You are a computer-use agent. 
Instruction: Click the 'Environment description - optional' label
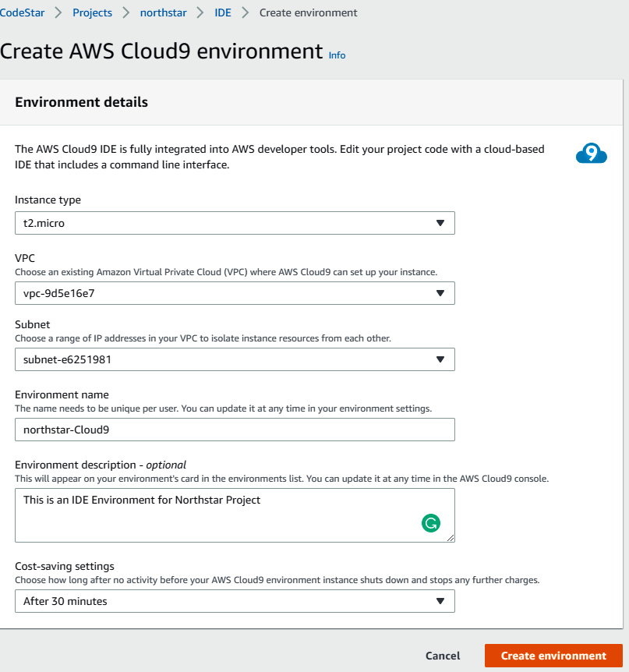[x=101, y=465]
